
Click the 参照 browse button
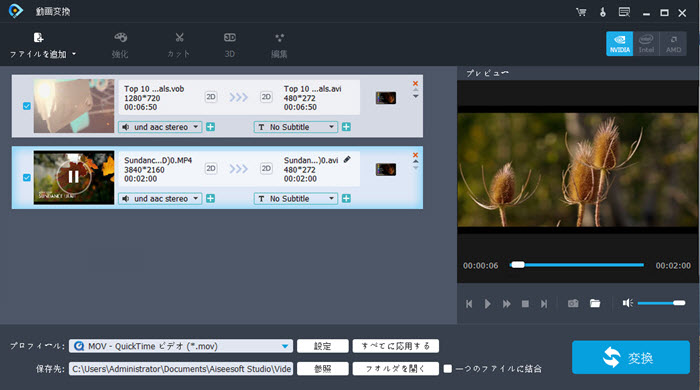tap(322, 369)
